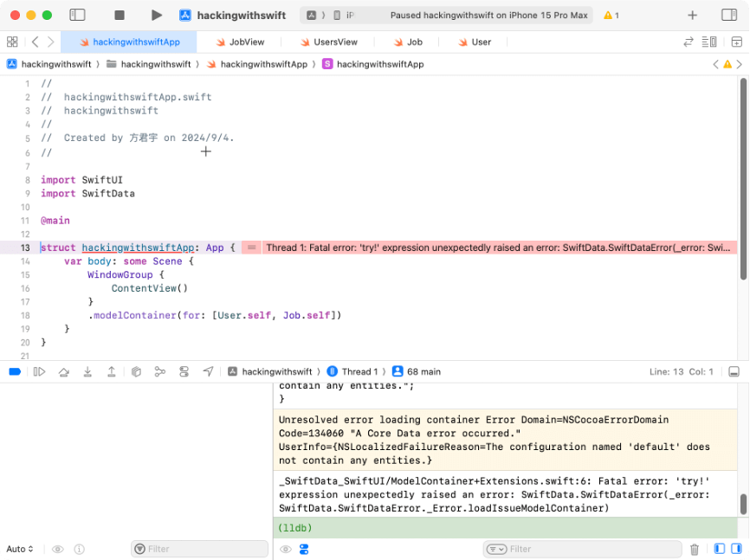Show variable info

[x=80, y=549]
